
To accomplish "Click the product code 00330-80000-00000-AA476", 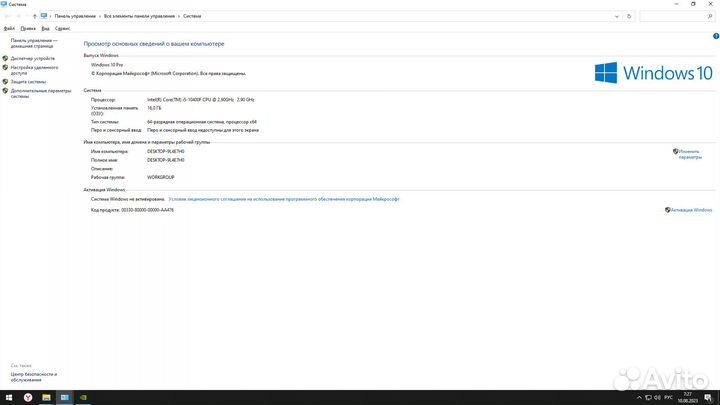I will 147,210.
